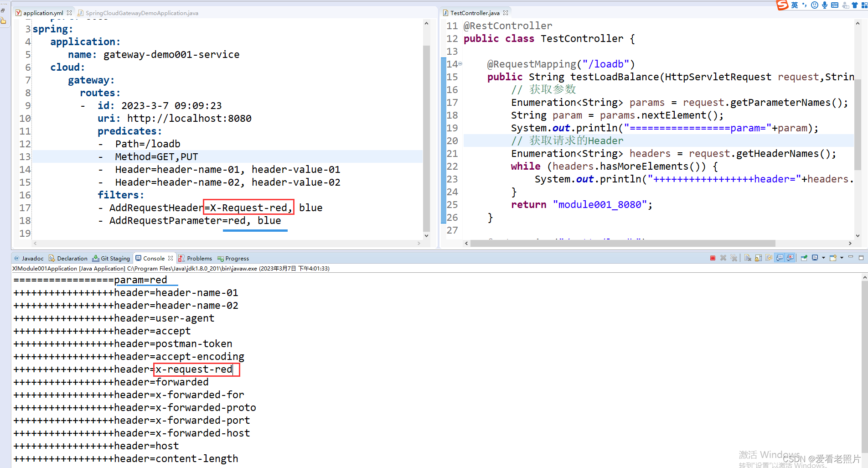The image size is (868, 468).
Task: Click the 'param=red' console output line
Action: click(x=90, y=280)
